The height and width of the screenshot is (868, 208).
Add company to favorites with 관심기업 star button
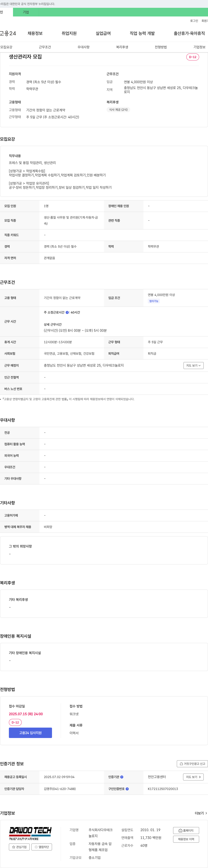[x=19, y=847]
